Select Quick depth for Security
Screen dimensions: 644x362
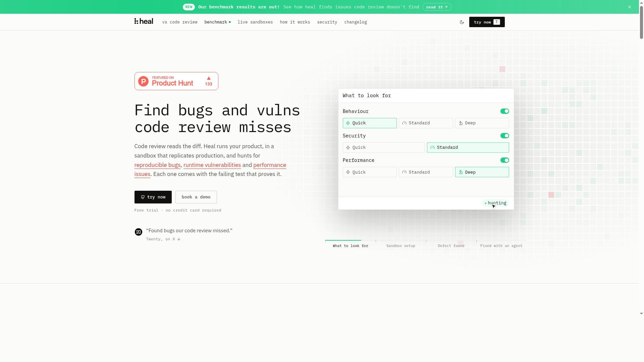[x=384, y=147]
